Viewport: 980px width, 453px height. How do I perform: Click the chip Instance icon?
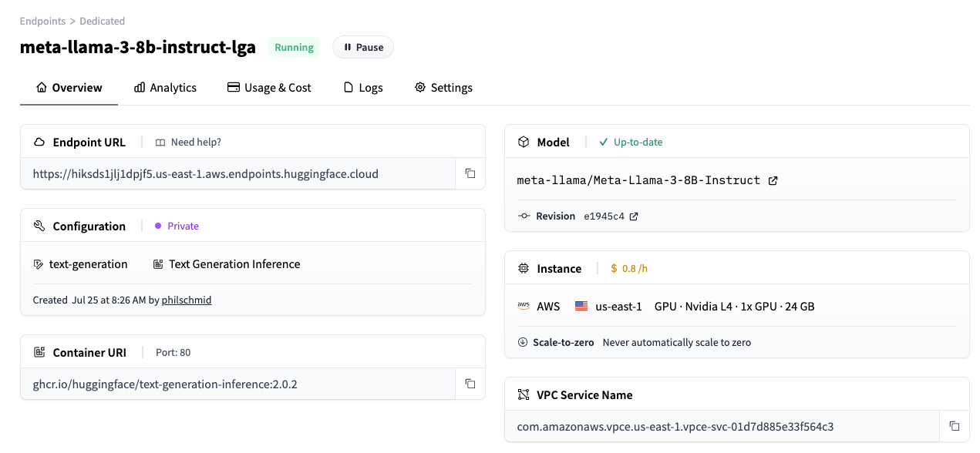pos(524,269)
